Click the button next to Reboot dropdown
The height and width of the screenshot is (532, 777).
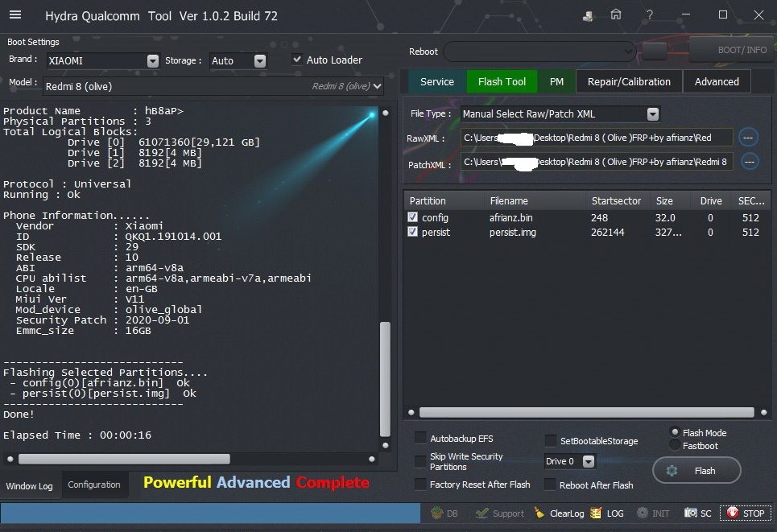click(654, 51)
